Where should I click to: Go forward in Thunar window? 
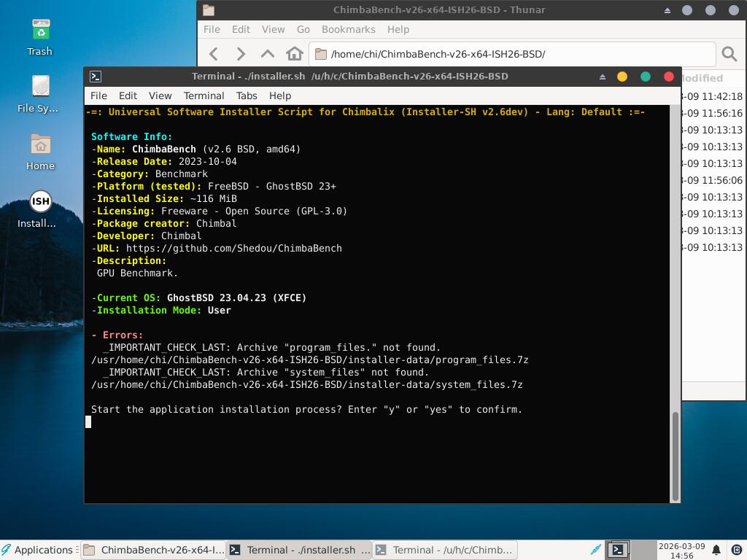(241, 54)
